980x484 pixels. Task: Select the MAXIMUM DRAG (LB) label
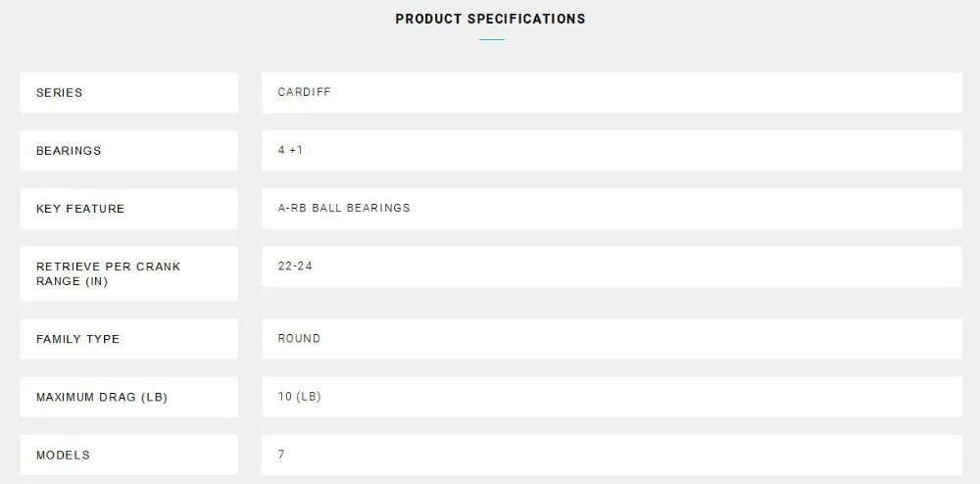point(102,397)
